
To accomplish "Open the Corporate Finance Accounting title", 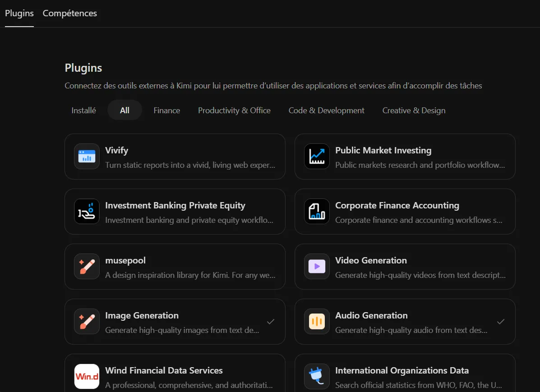I will tap(397, 206).
